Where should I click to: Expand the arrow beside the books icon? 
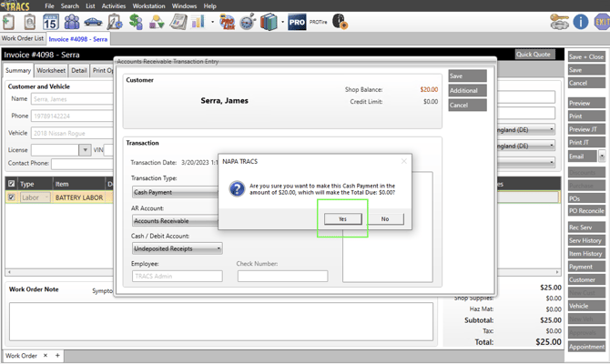point(283,22)
